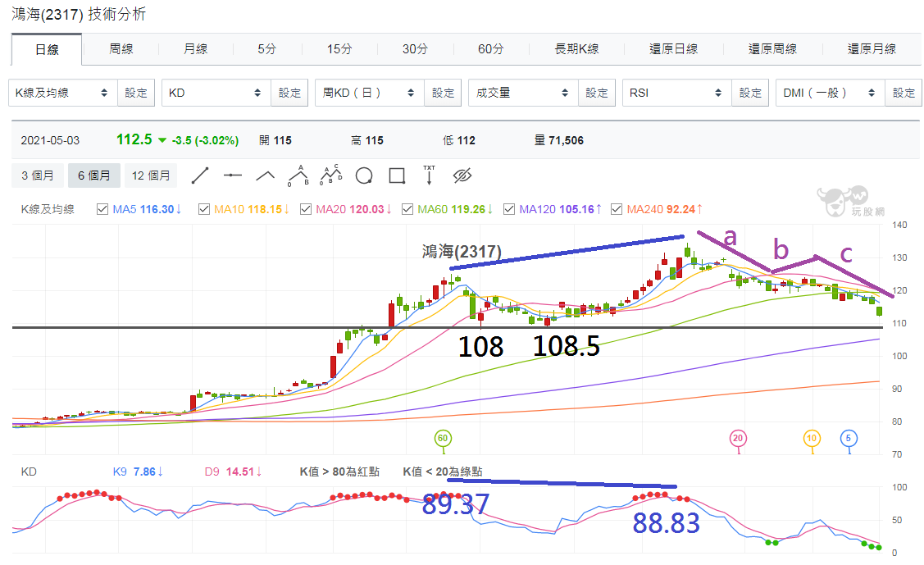Open the RSI indicator dropdown
Viewport: 924px width, 565px height.
pos(677,93)
